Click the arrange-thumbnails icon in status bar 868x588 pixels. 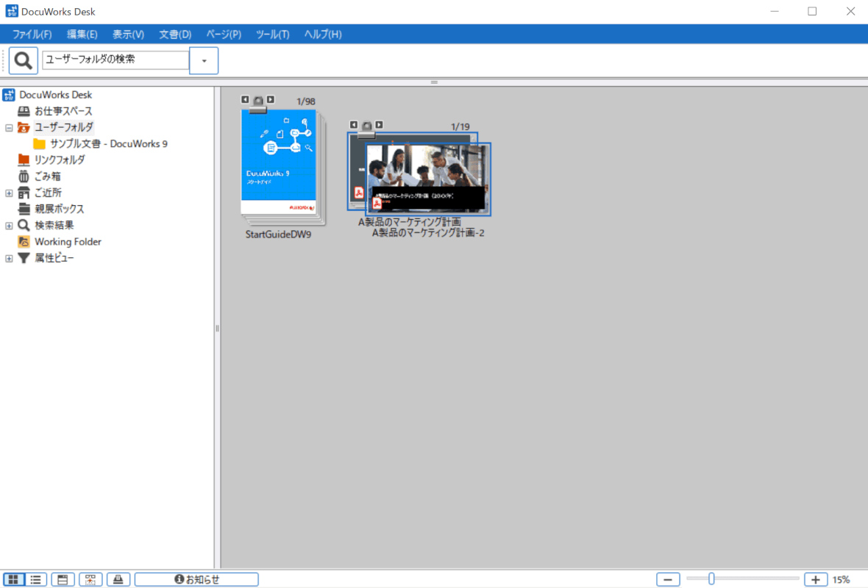(x=90, y=579)
